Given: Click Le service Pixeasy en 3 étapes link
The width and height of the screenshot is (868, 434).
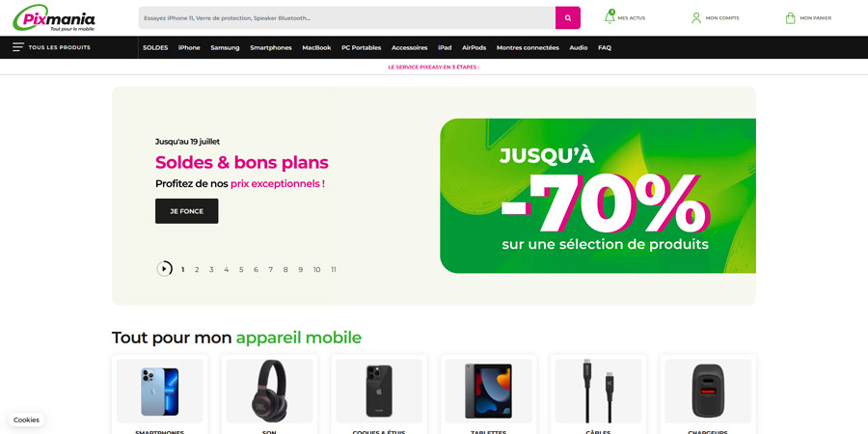Looking at the screenshot, I should coord(434,67).
